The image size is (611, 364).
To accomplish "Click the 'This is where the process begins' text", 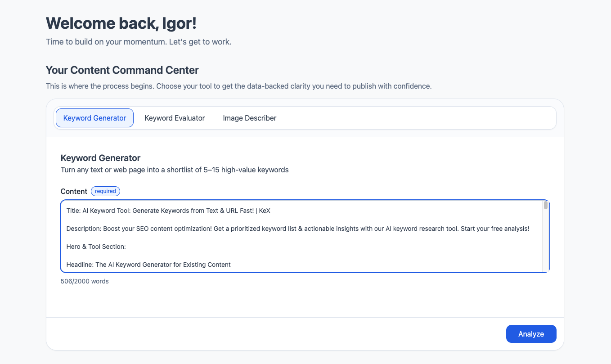I will (x=238, y=86).
